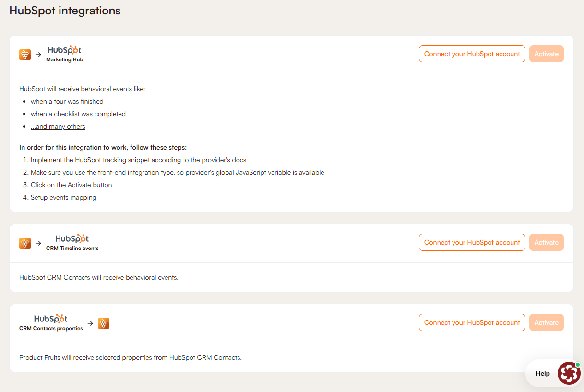Click arrow icon in Marketing Hub card

39,55
